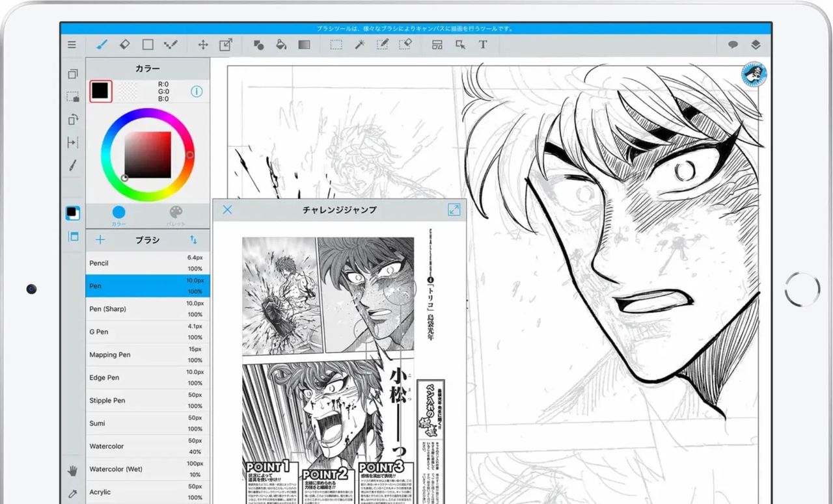Screen dimensions: 833x504
Task: Select the Panel divide tool
Action: [437, 45]
